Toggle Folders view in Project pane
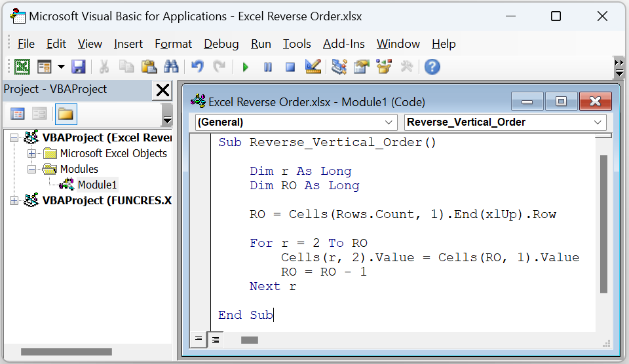Screen dimensions: 629x364 pyautogui.click(x=66, y=115)
